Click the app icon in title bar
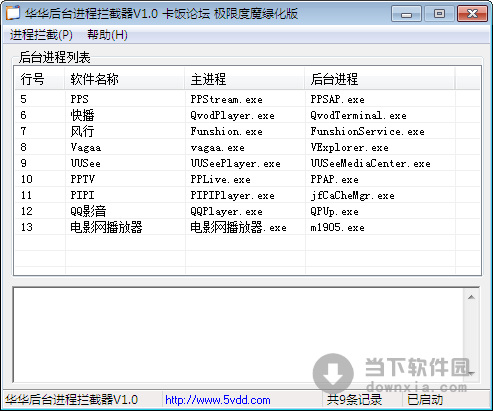Viewport: 493px width, 411px height. pos(13,13)
